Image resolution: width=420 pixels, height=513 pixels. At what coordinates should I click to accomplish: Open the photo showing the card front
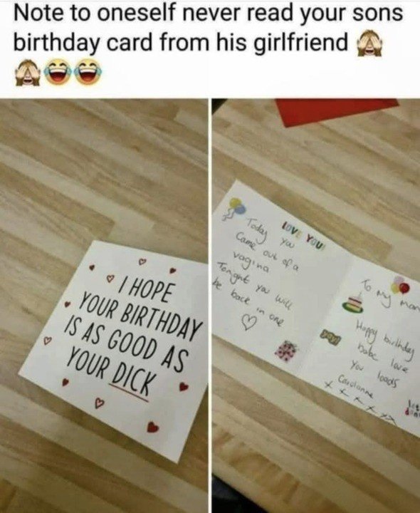coord(104,306)
